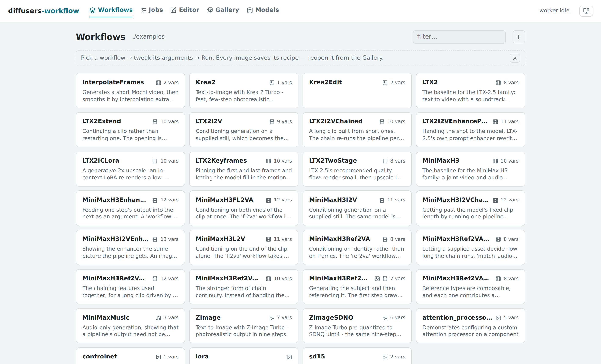This screenshot has height=364, width=601.
Task: Click the worker idle status text
Action: click(x=554, y=11)
